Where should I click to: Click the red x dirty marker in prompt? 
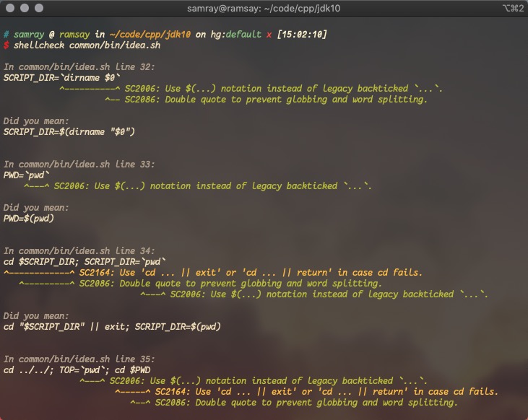pos(269,35)
